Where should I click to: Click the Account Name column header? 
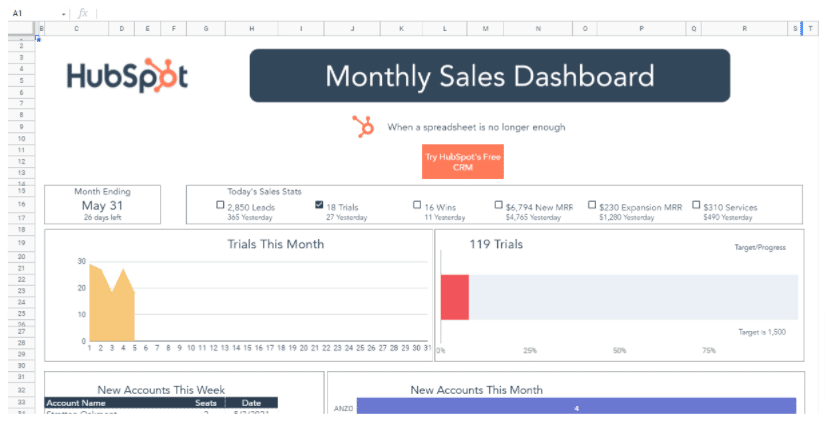[76, 403]
